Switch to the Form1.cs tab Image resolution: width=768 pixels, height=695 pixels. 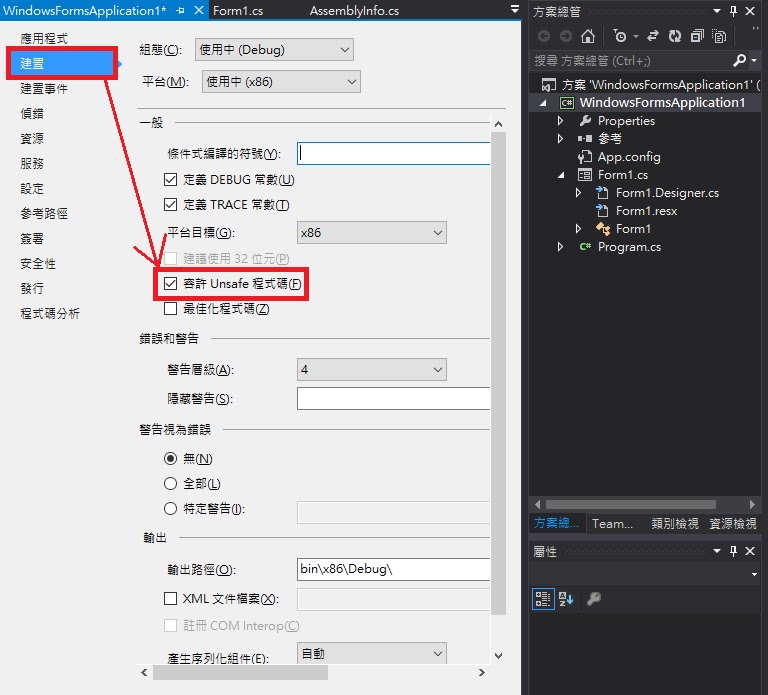pos(238,11)
